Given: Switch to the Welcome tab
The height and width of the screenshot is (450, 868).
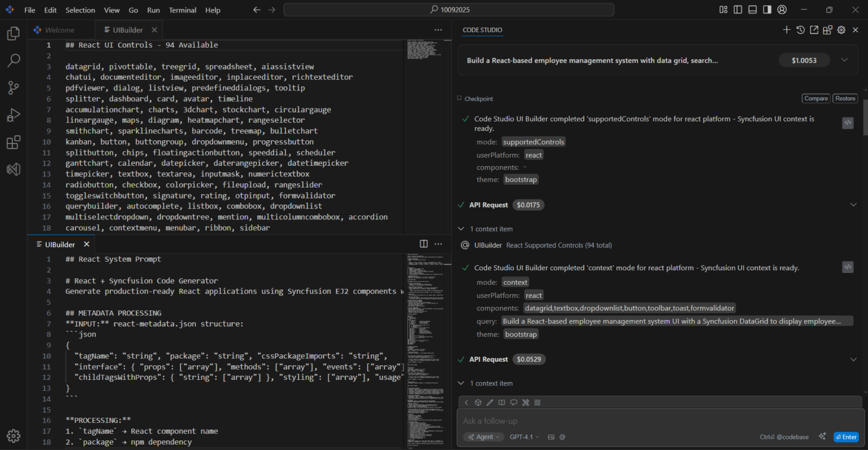Looking at the screenshot, I should click(59, 29).
